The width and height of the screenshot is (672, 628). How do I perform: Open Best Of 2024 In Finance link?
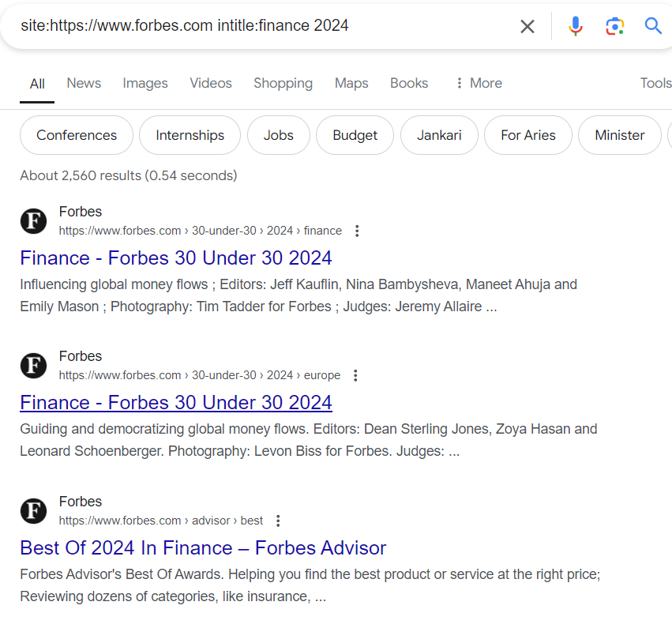tap(203, 548)
